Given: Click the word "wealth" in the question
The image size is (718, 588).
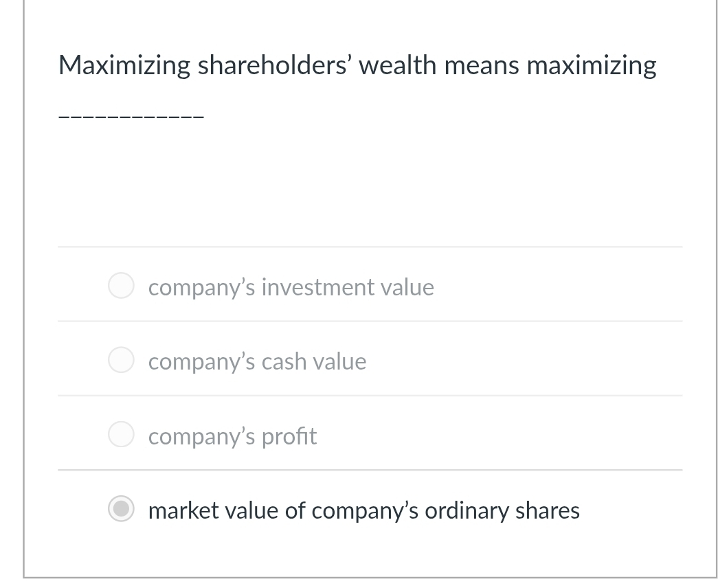Looking at the screenshot, I should coord(397,66).
